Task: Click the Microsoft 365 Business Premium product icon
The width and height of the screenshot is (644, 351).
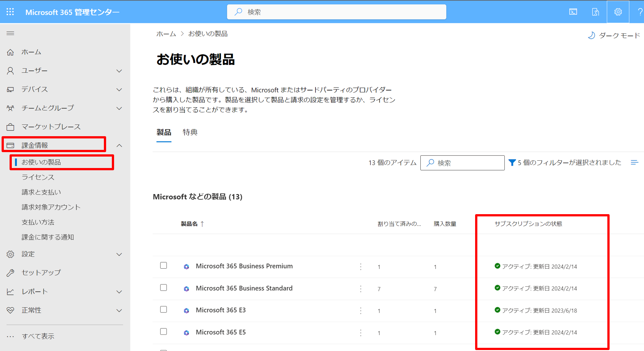Action: [x=186, y=267]
